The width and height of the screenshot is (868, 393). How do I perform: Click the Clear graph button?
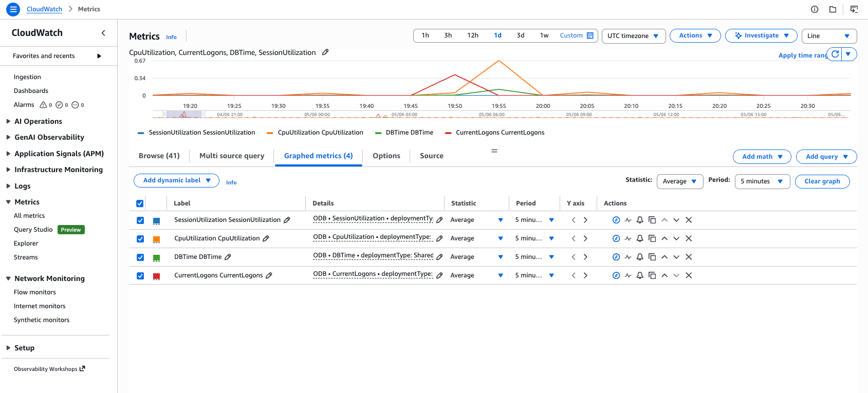822,181
